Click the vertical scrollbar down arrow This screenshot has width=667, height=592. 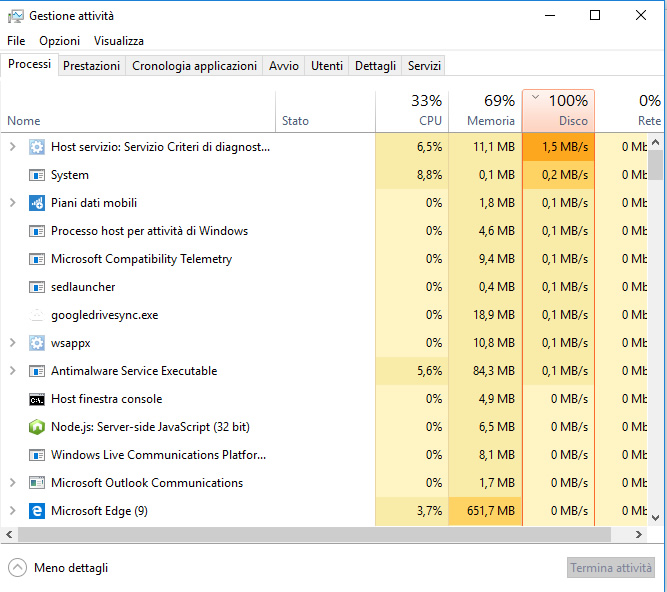[x=656, y=518]
